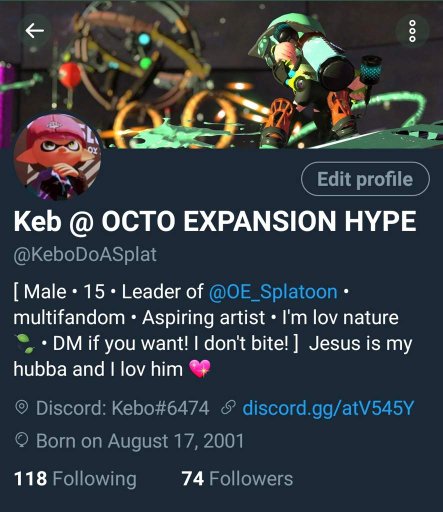
Task: Open the circular profile avatar picture
Action: coord(57,157)
